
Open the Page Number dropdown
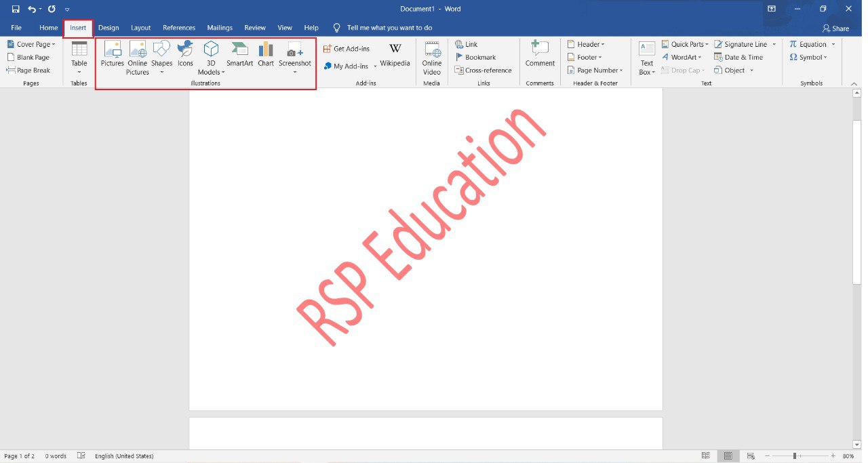click(x=595, y=71)
